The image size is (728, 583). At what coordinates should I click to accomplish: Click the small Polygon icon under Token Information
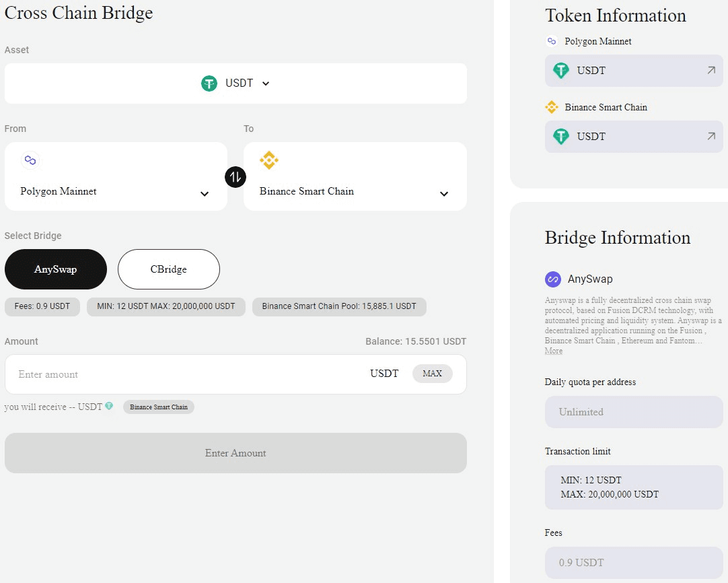coord(552,41)
